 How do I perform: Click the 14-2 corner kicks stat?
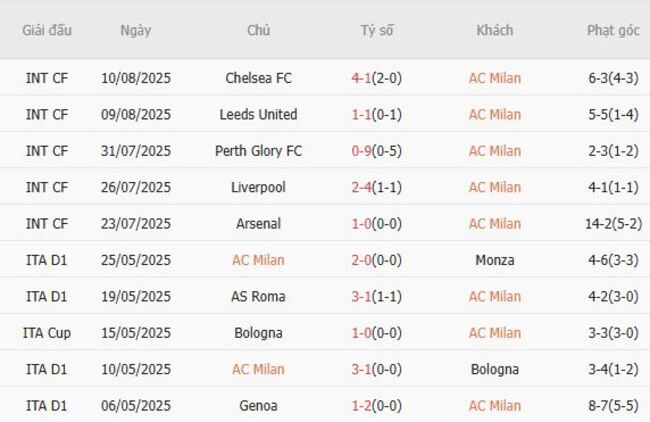[x=613, y=223]
